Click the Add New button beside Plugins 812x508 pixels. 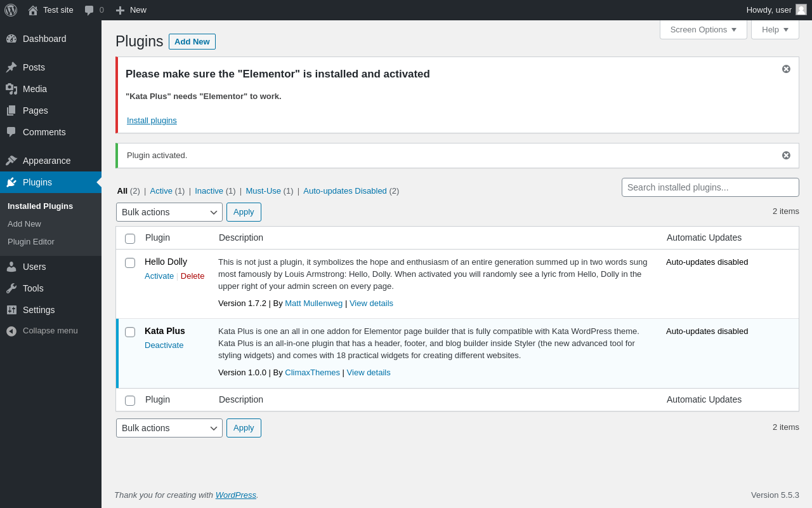pyautogui.click(x=192, y=41)
